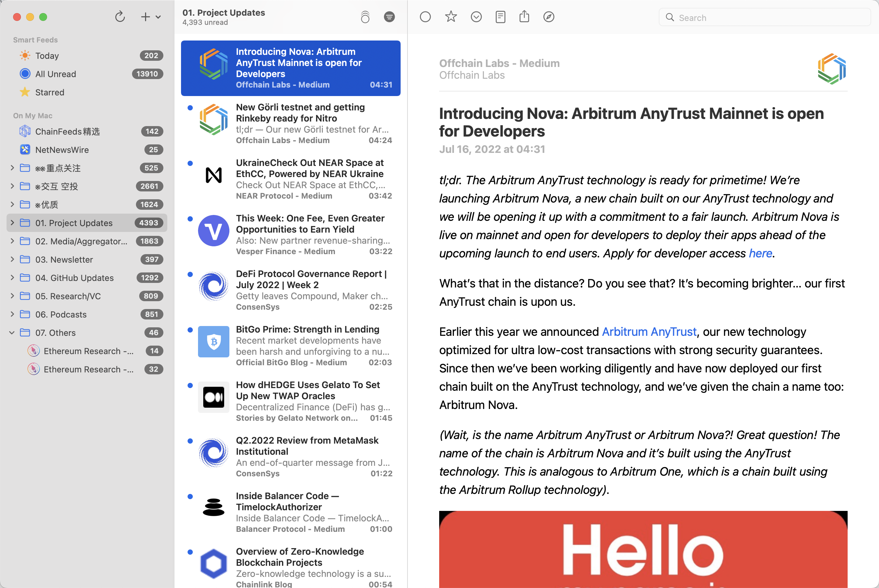Expand the 03. Newsletter folder
This screenshot has width=879, height=588.
click(12, 259)
